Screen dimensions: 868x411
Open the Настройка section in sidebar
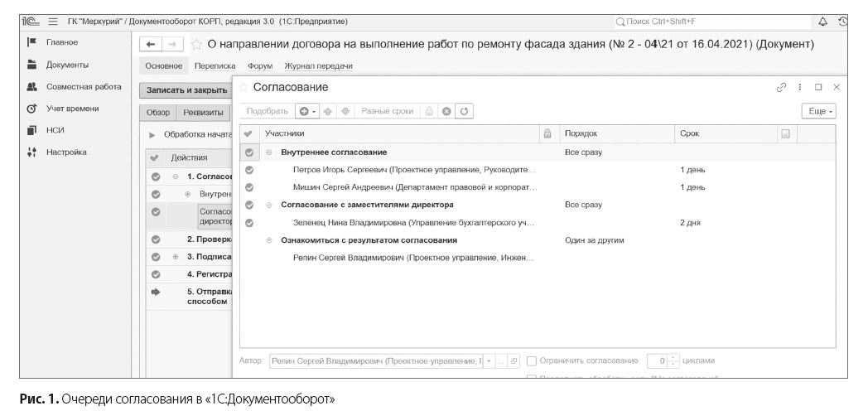(66, 152)
